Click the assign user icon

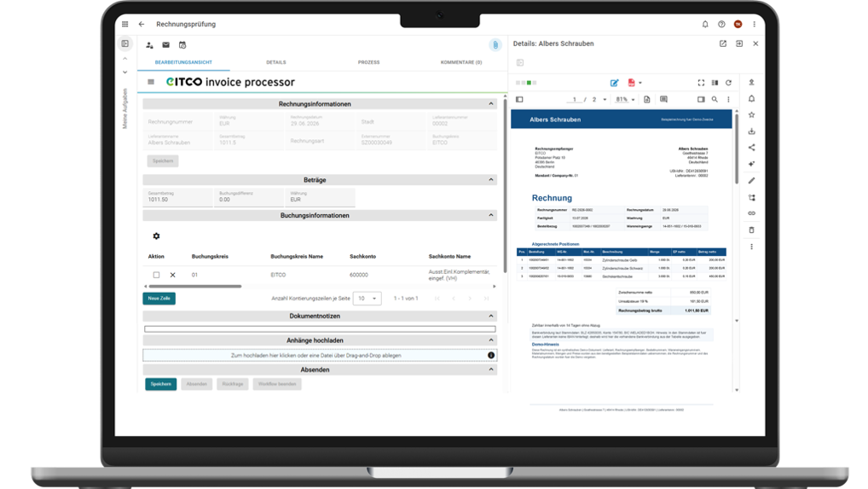tap(149, 45)
